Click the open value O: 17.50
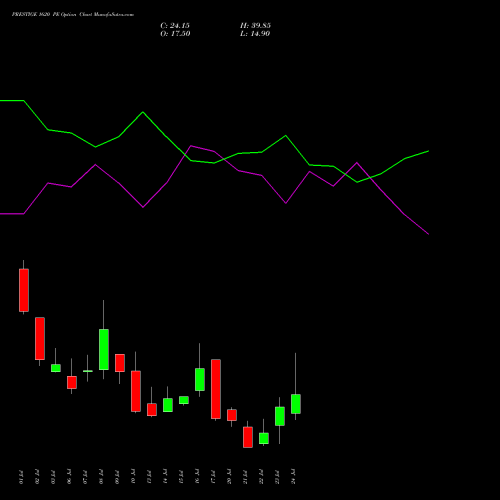This screenshot has width=500, height=500. [175, 34]
